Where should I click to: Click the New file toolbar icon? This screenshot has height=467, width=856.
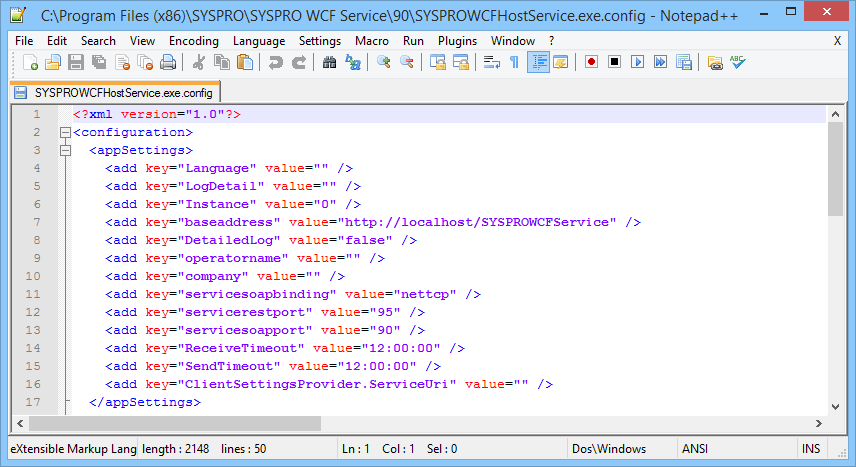pyautogui.click(x=31, y=62)
